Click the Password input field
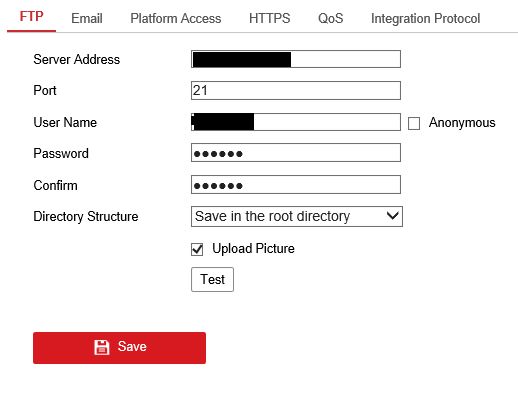 click(296, 153)
